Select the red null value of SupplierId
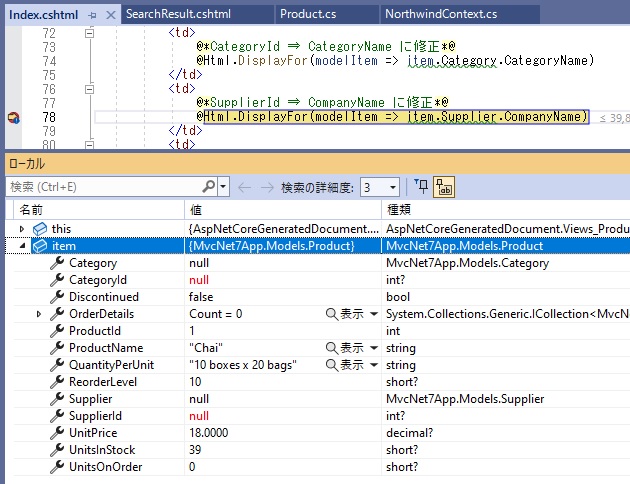Viewport: 630px width, 484px height. (199, 416)
